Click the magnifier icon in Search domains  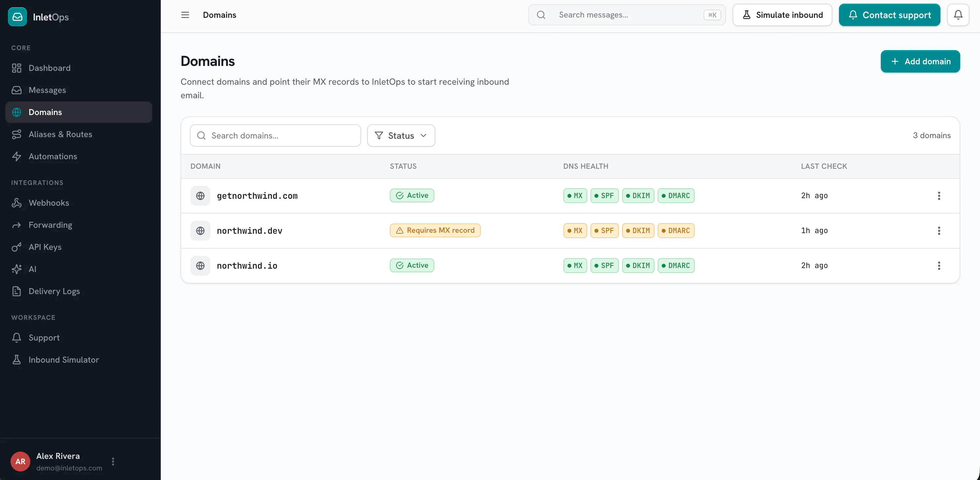point(201,135)
